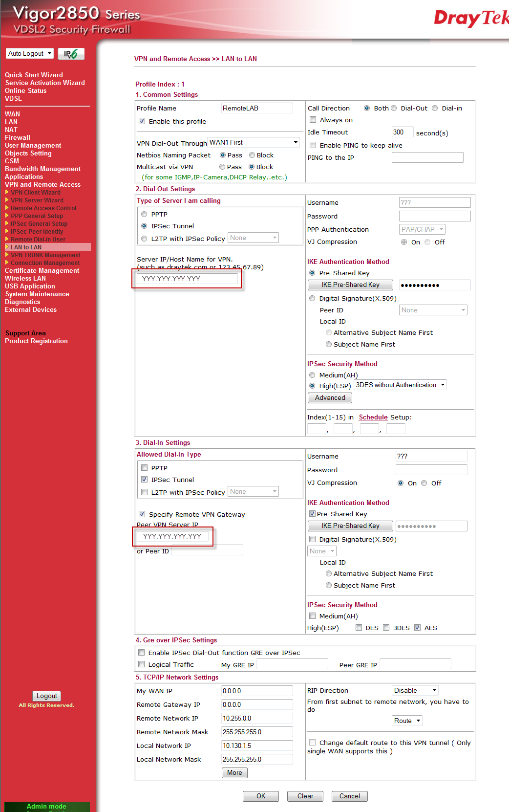This screenshot has width=509, height=812.
Task: Turn VJ Compression Off in Dial-In
Action: tap(424, 483)
